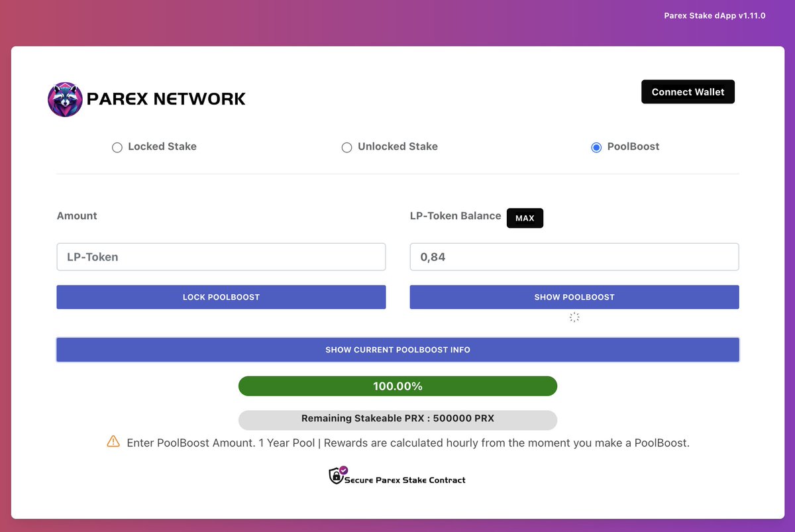Click the loading spinner below Show PoolBoost
795x532 pixels.
pyautogui.click(x=574, y=317)
